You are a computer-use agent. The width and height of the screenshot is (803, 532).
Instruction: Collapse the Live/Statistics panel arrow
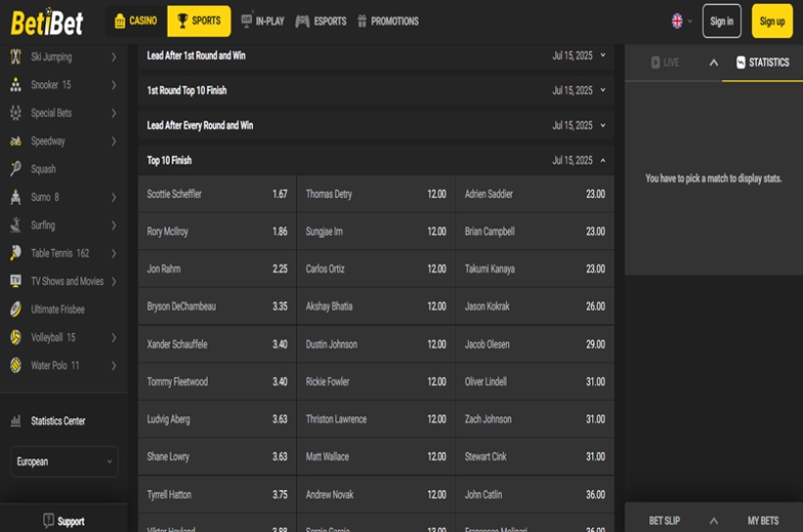[x=714, y=63]
